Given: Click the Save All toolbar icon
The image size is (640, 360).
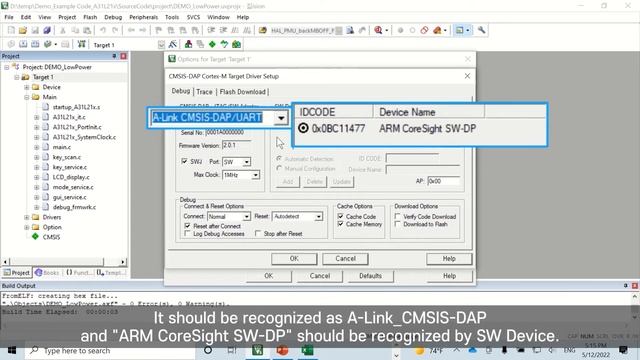Looking at the screenshot, I should [47, 30].
